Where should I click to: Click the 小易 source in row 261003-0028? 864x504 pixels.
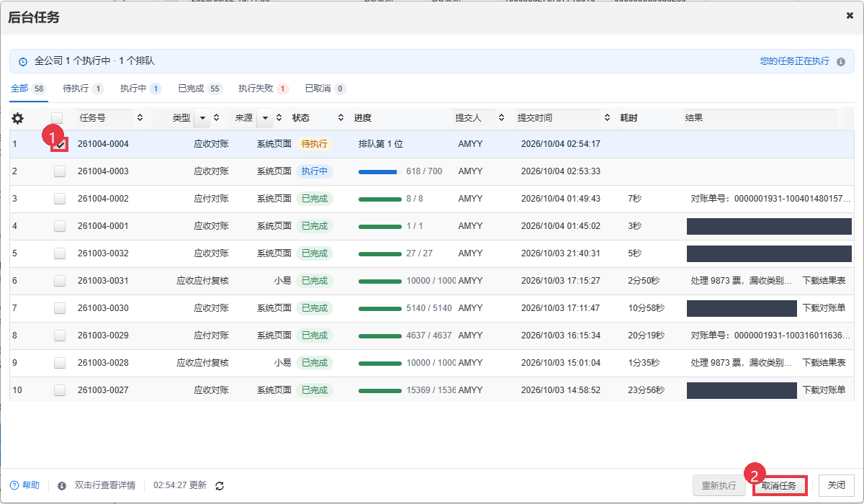click(x=282, y=363)
